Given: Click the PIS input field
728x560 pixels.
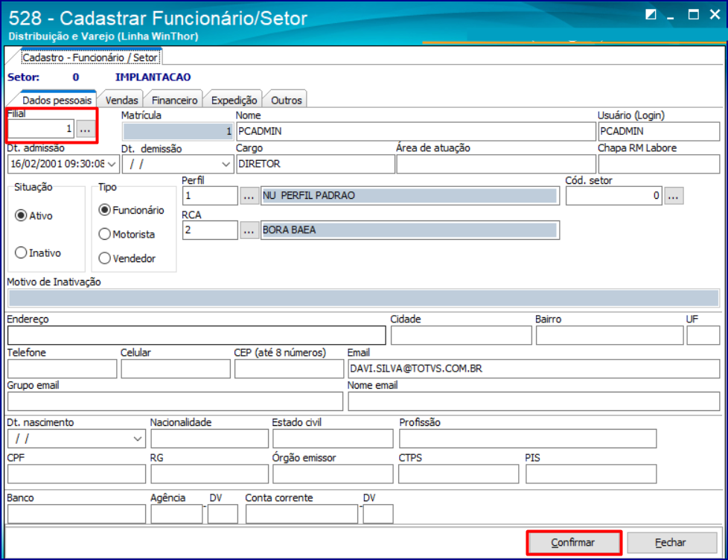Looking at the screenshot, I should (x=591, y=474).
